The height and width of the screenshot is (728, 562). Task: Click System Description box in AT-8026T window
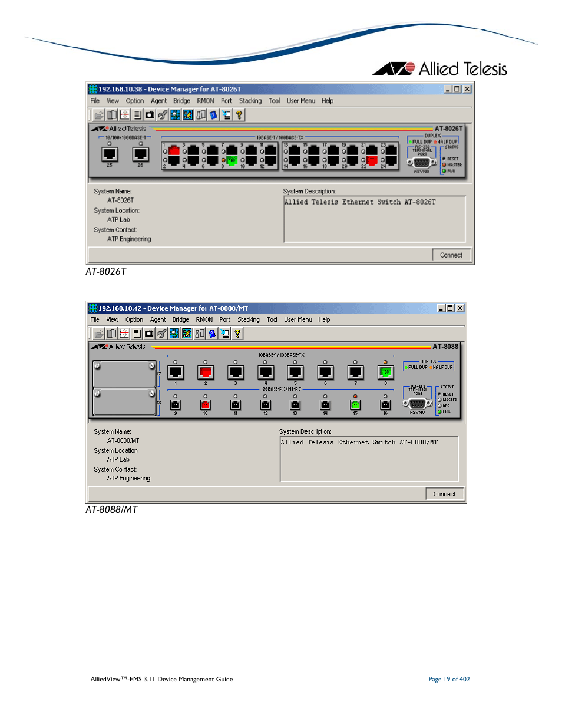pos(375,219)
